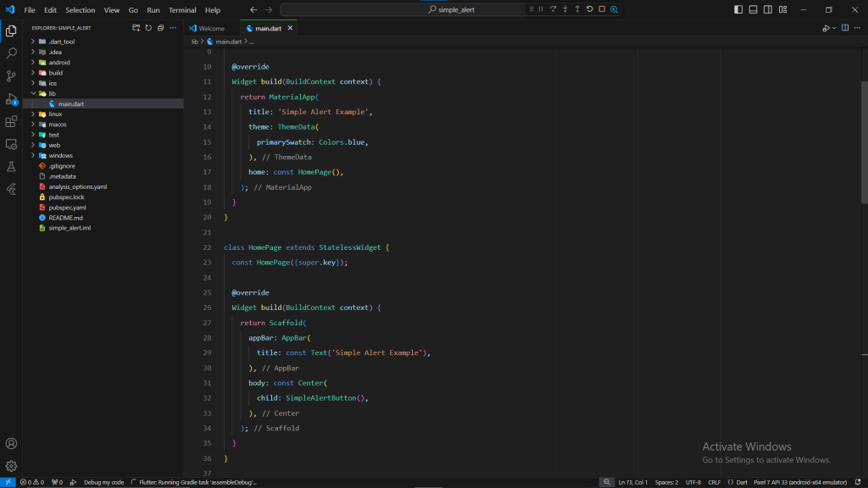Open the Extensions view in activity bar
868x488 pixels.
pyautogui.click(x=11, y=122)
